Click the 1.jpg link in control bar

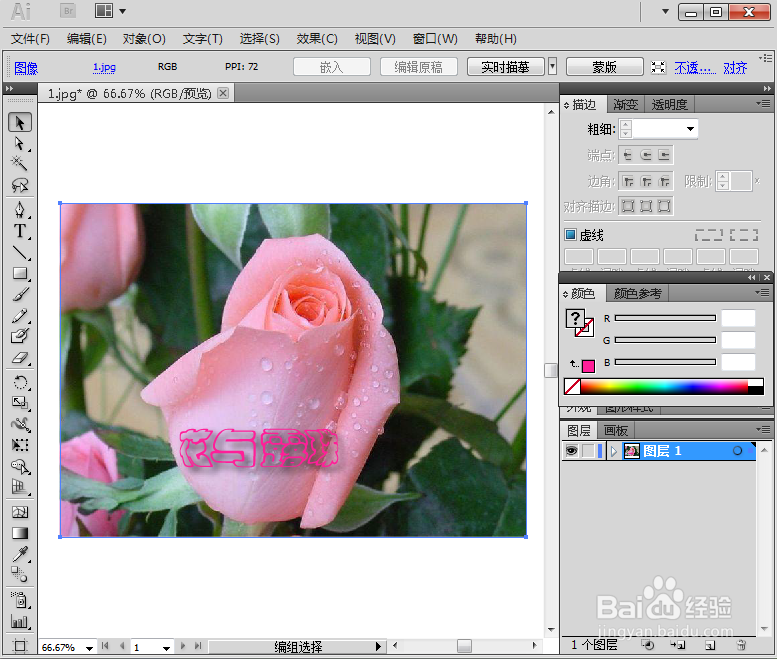click(104, 67)
